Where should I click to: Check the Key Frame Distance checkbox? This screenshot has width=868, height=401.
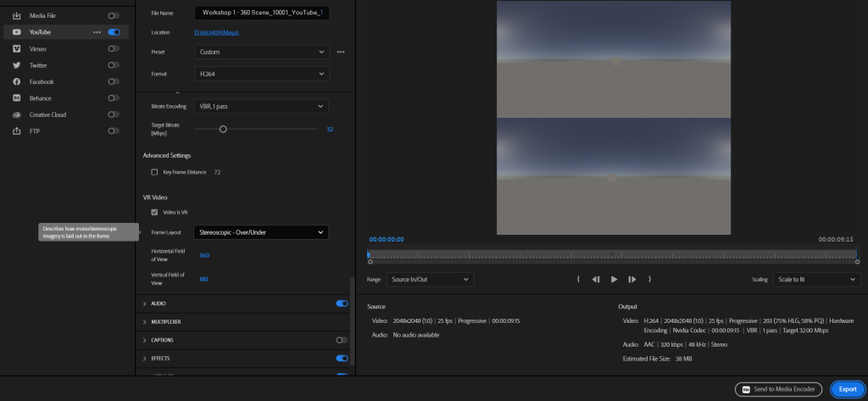click(154, 172)
